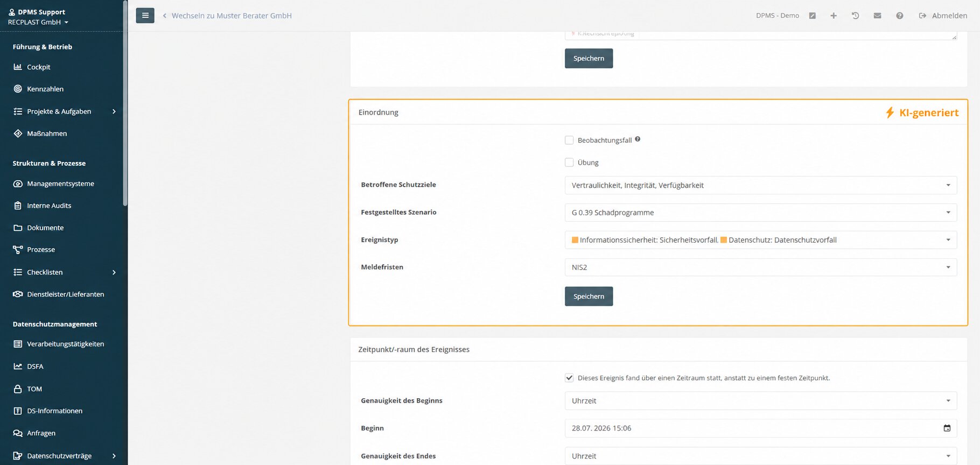
Task: Click the Kennzahlen target icon
Action: click(18, 89)
